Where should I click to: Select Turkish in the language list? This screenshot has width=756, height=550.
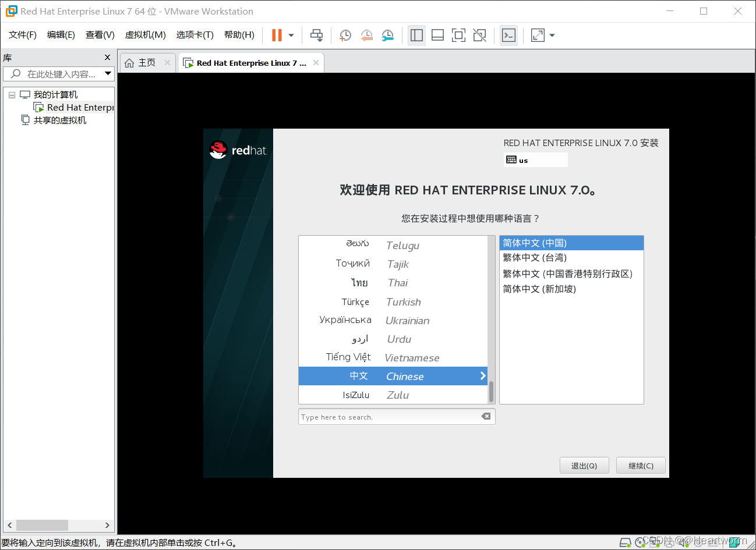click(x=393, y=301)
